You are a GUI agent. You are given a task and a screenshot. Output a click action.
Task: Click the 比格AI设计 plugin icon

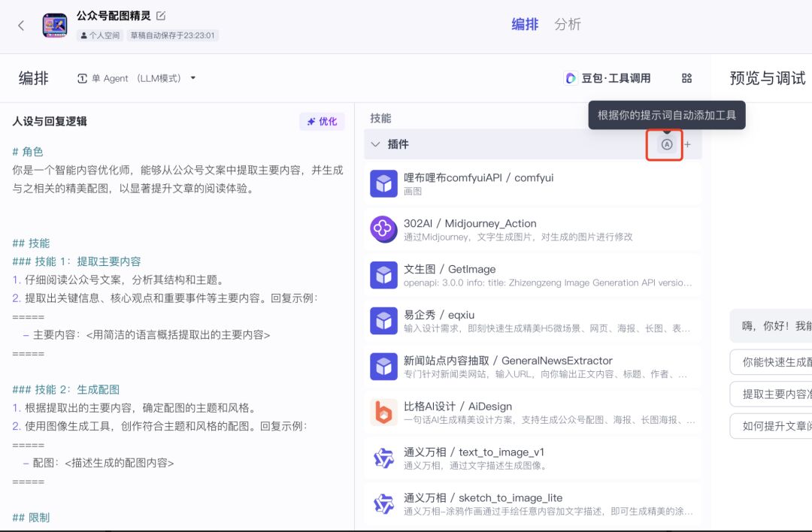point(383,413)
